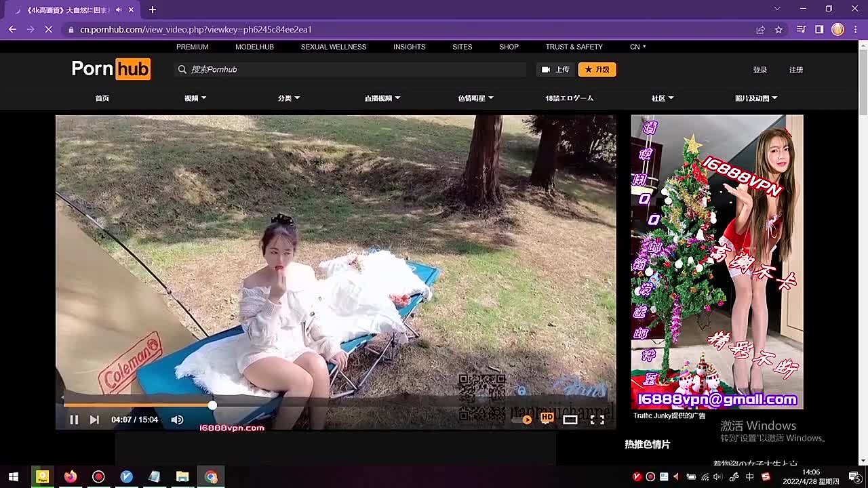The width and height of the screenshot is (868, 488).
Task: Open the Windows Start menu
Action: click(x=13, y=476)
